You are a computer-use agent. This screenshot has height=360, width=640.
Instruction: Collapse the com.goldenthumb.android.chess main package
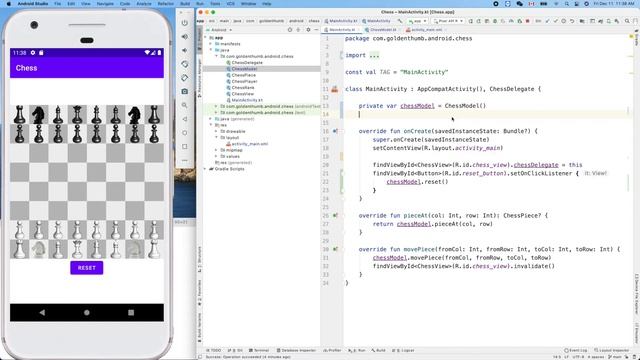(x=216, y=56)
